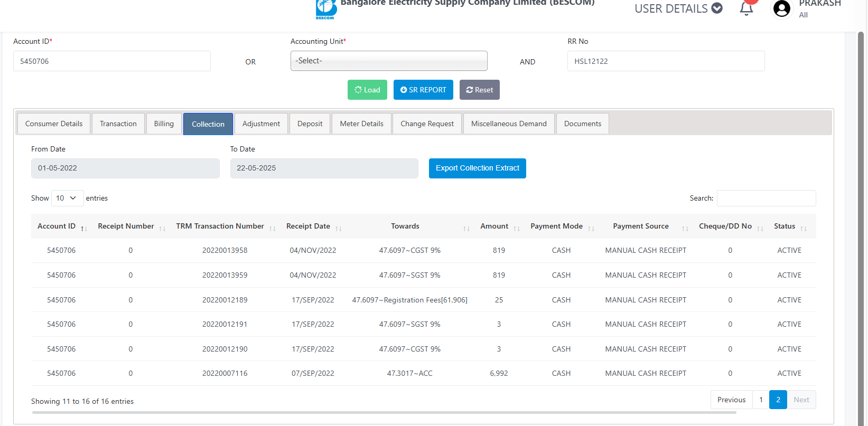Click the SR REPORT button
The width and height of the screenshot is (868, 426).
click(423, 90)
